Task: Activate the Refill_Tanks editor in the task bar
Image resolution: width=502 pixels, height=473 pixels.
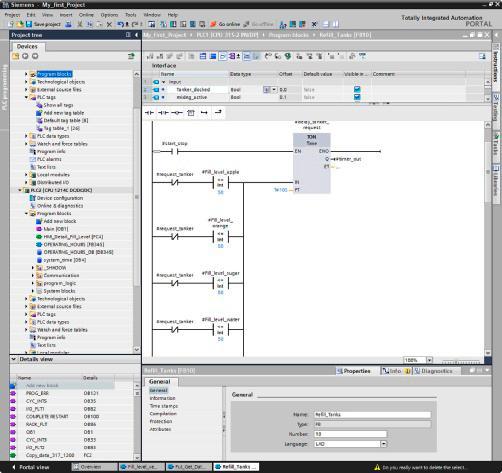Action: [x=236, y=467]
